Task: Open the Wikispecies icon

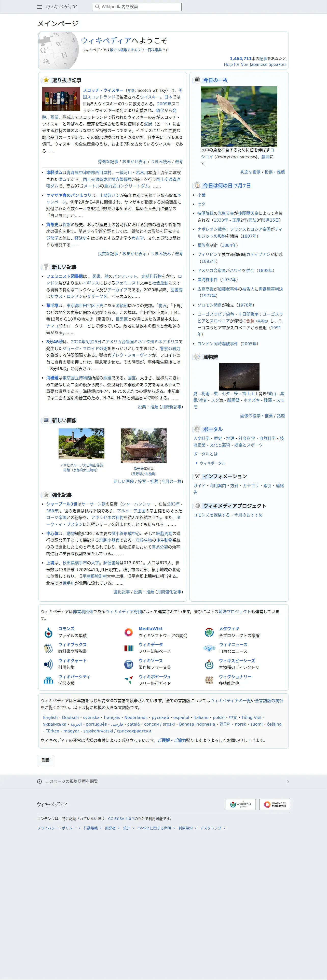Action: point(209,664)
